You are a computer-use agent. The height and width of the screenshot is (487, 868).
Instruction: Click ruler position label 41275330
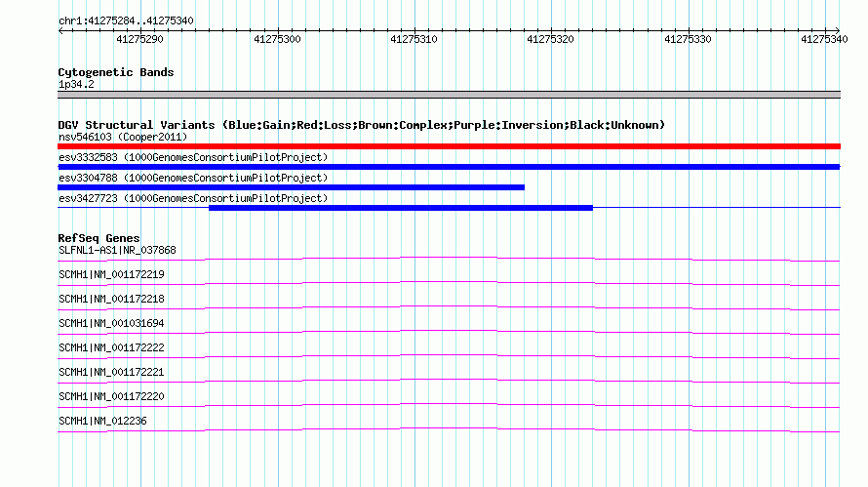[689, 39]
